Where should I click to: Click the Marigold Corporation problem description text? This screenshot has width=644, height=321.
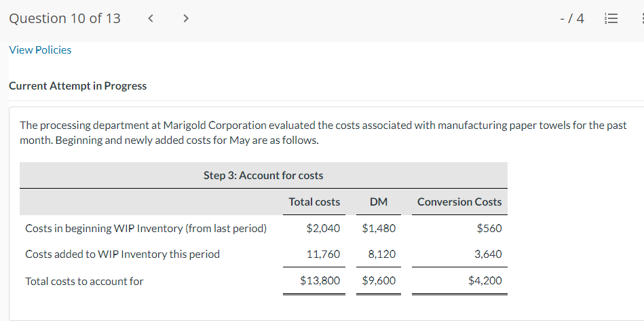(323, 133)
